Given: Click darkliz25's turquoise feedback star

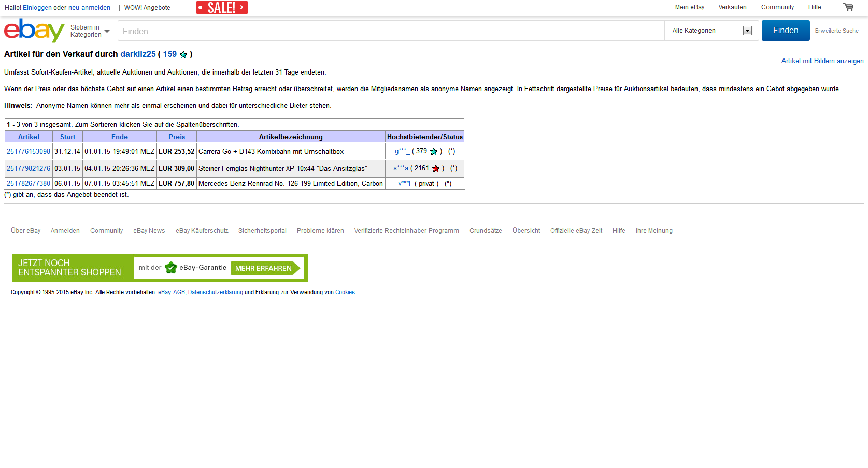Looking at the screenshot, I should 183,55.
